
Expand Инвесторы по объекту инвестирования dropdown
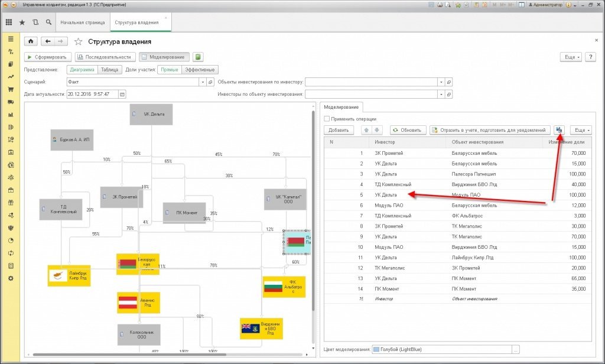[441, 94]
